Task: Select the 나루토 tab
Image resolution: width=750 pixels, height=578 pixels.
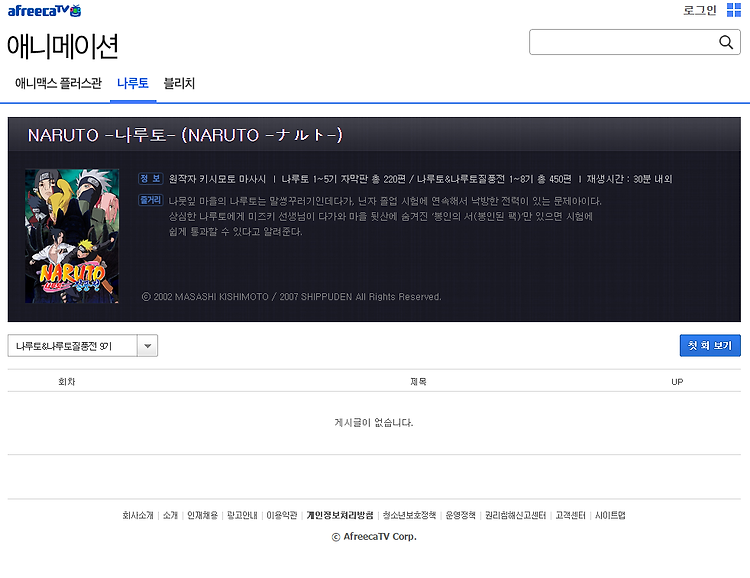Action: (x=133, y=83)
